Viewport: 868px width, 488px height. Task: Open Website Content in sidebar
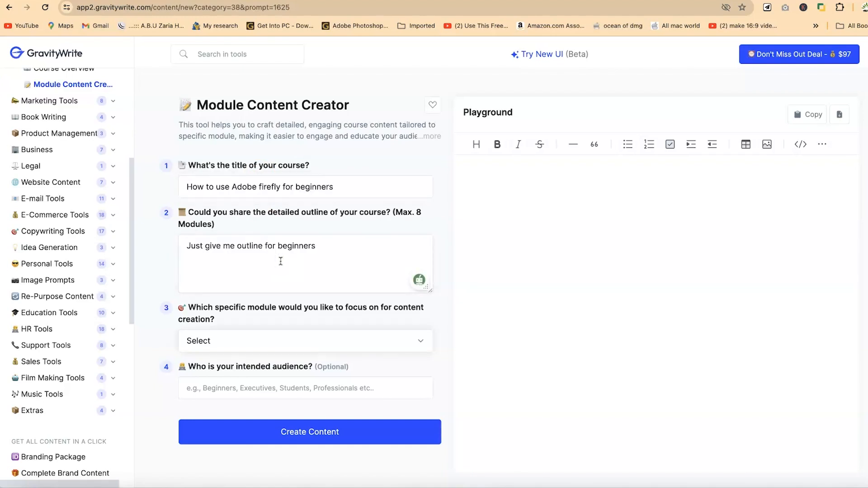51,182
